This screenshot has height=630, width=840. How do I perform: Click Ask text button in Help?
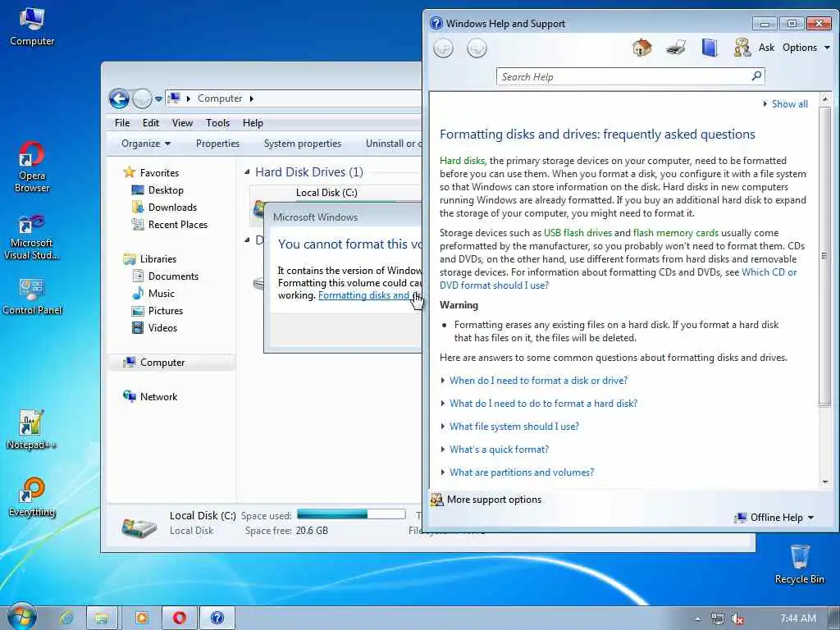point(766,48)
